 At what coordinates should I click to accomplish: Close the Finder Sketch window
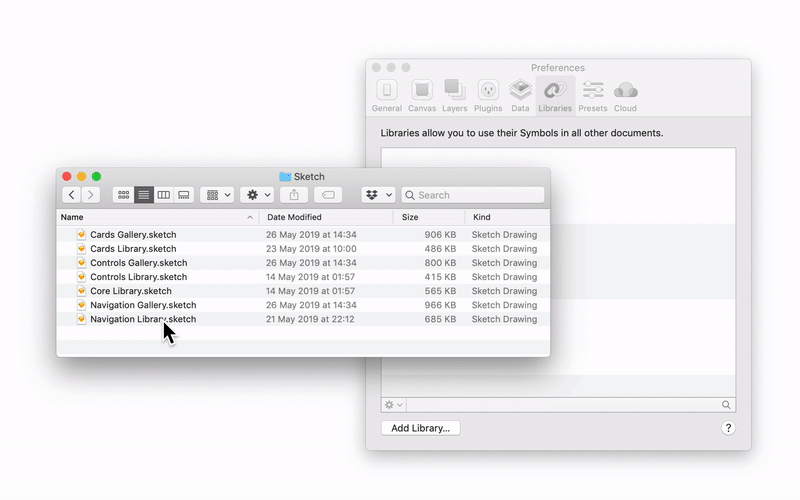pyautogui.click(x=66, y=177)
